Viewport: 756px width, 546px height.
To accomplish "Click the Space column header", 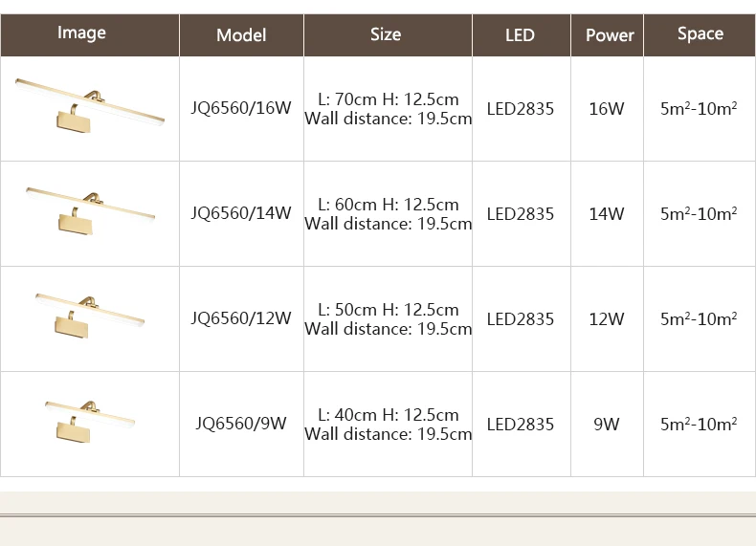I will click(700, 33).
